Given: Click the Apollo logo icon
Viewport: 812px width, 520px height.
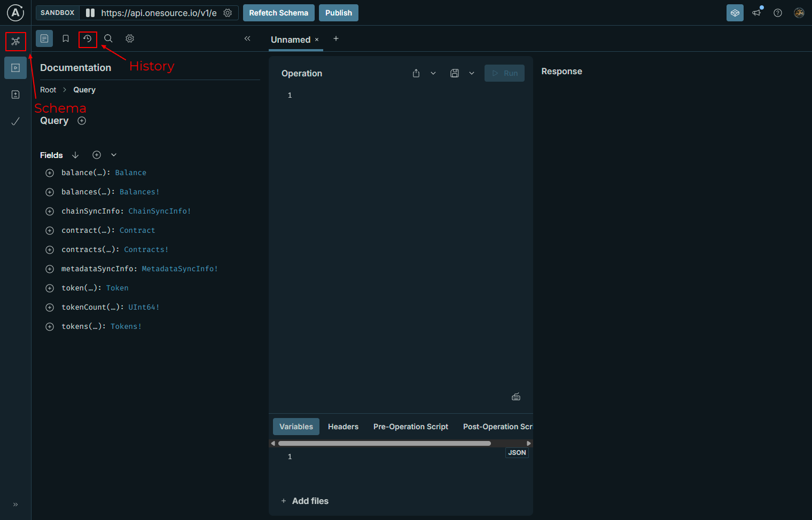Looking at the screenshot, I should 15,12.
